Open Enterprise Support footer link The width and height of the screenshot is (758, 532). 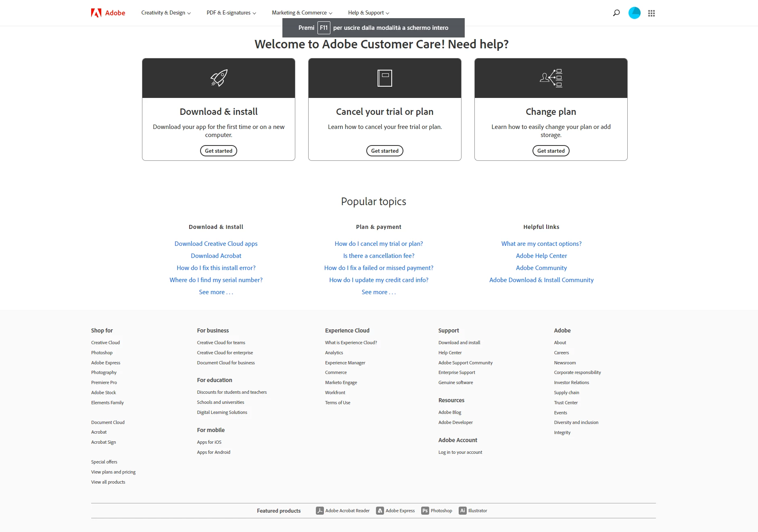pyautogui.click(x=457, y=372)
